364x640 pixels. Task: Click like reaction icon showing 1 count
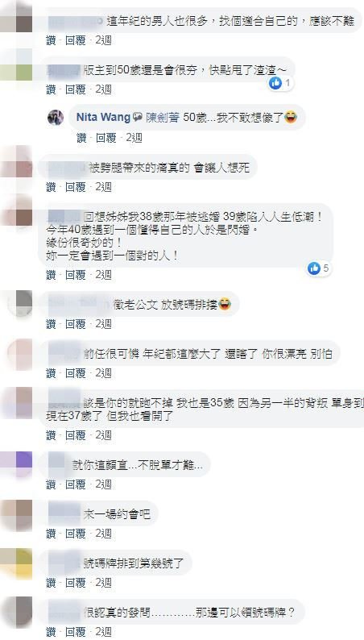pyautogui.click(x=275, y=83)
